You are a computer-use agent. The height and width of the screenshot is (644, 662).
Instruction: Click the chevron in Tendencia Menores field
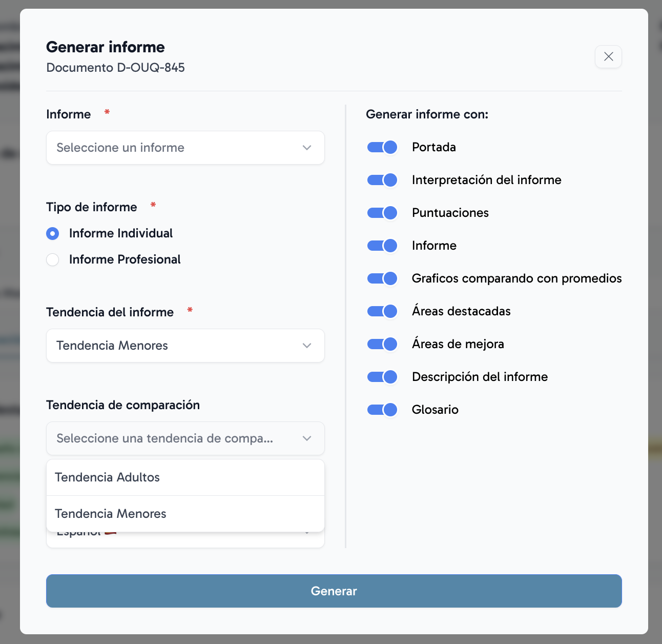click(x=307, y=346)
